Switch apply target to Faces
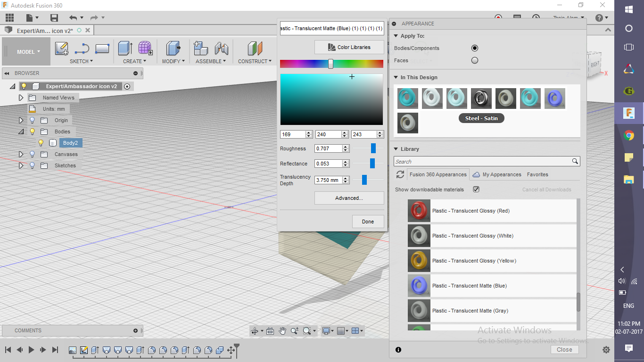Viewport: 644px width, 362px height. tap(475, 60)
